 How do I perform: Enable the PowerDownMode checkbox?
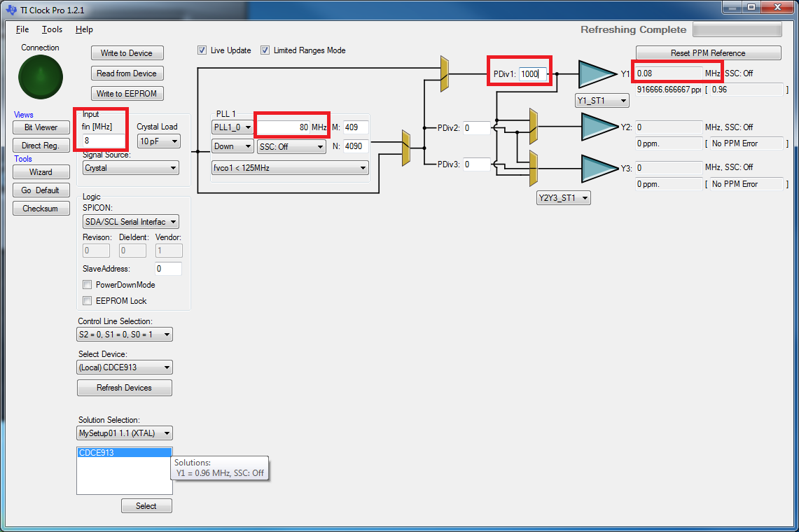[87, 284]
